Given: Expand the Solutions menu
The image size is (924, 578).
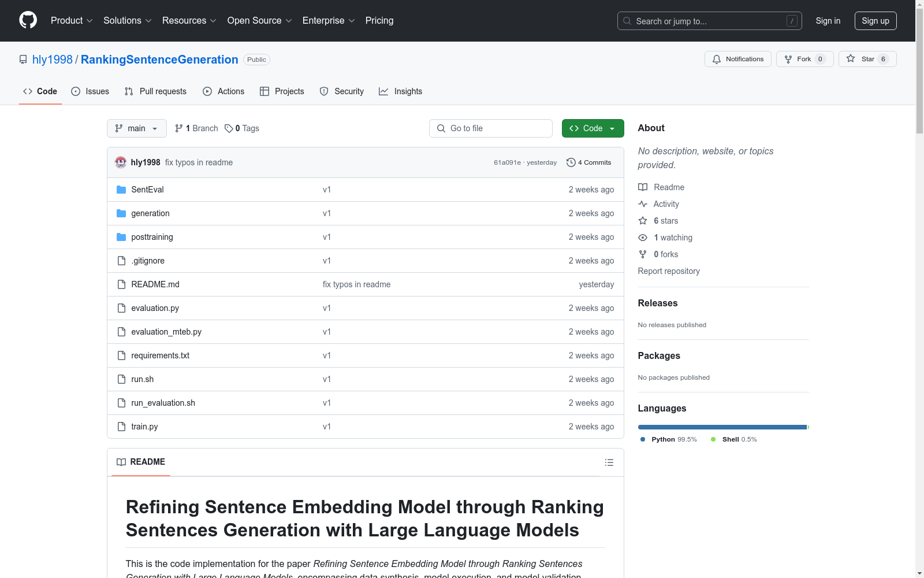Looking at the screenshot, I should tap(128, 21).
